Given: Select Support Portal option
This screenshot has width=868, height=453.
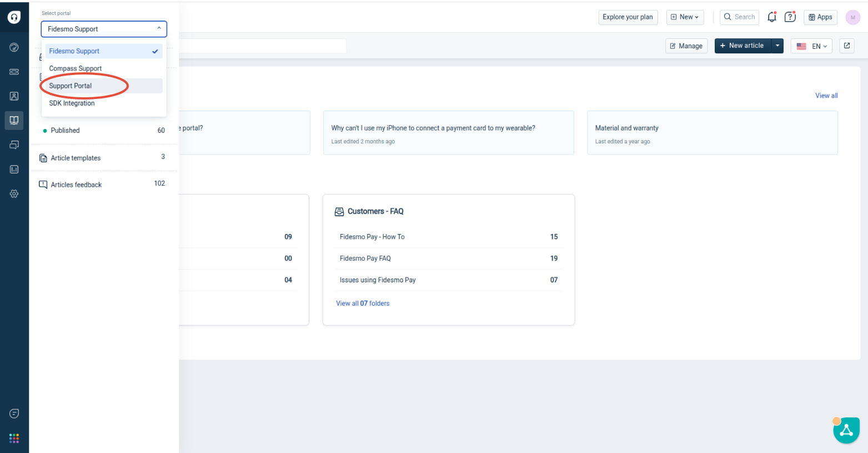Looking at the screenshot, I should (104, 86).
